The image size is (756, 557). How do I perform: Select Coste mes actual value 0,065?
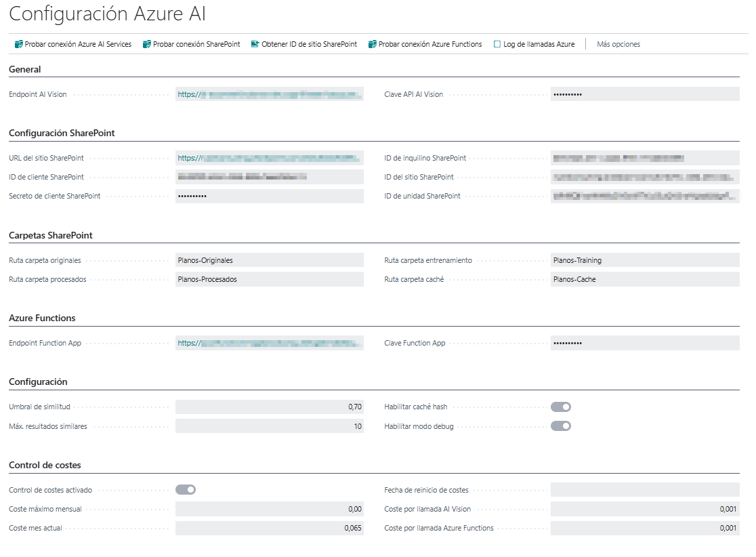(x=270, y=529)
